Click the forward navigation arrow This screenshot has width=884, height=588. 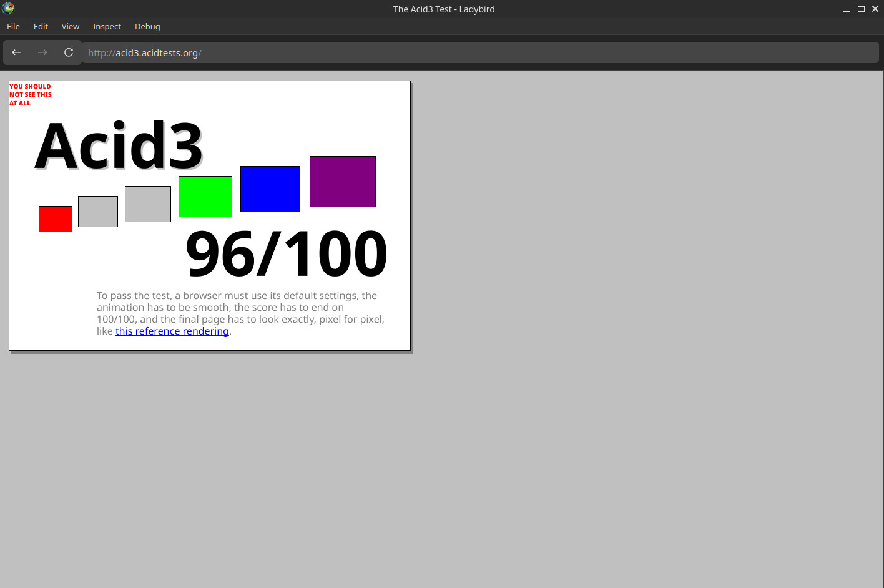(x=42, y=52)
